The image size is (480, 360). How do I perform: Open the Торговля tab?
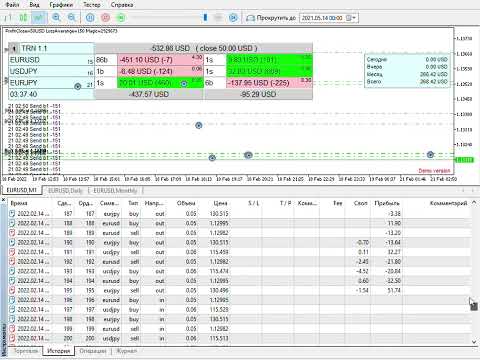(x=26, y=351)
